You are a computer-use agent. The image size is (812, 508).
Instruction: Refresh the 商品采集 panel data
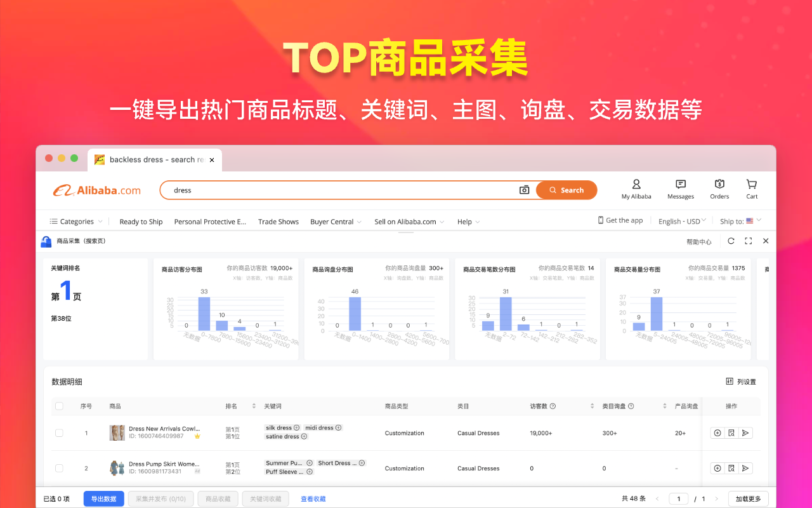(730, 241)
